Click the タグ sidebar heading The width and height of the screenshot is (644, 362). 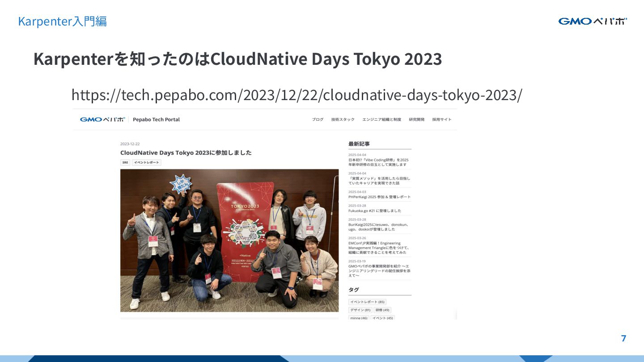point(353,290)
